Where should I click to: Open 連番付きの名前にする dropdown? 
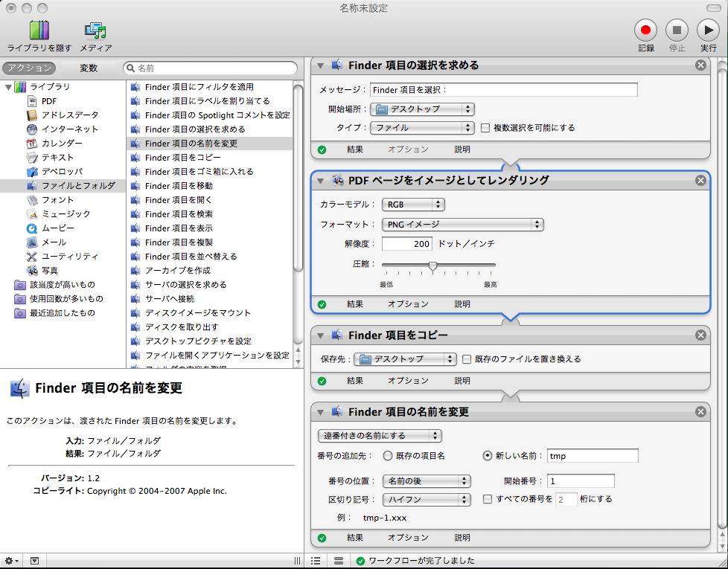(x=380, y=436)
